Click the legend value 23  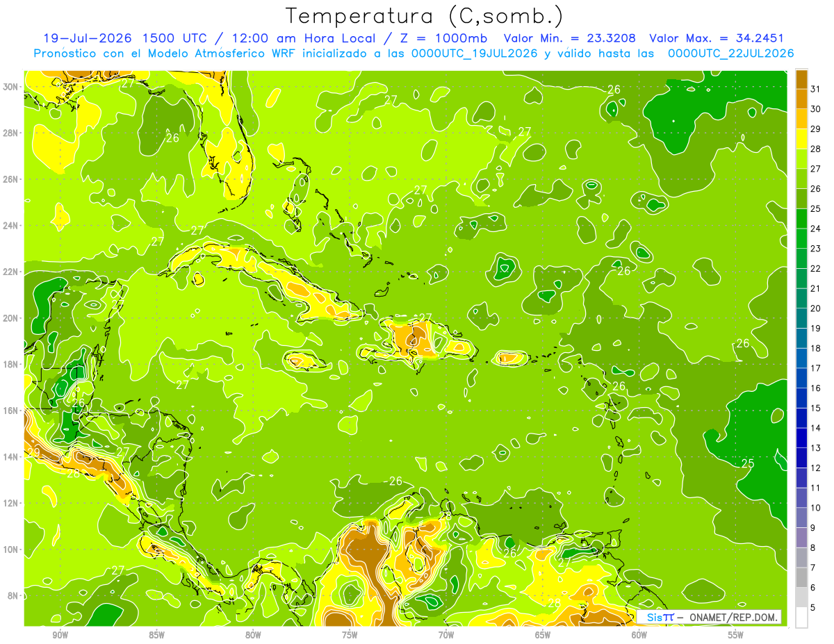click(x=815, y=249)
